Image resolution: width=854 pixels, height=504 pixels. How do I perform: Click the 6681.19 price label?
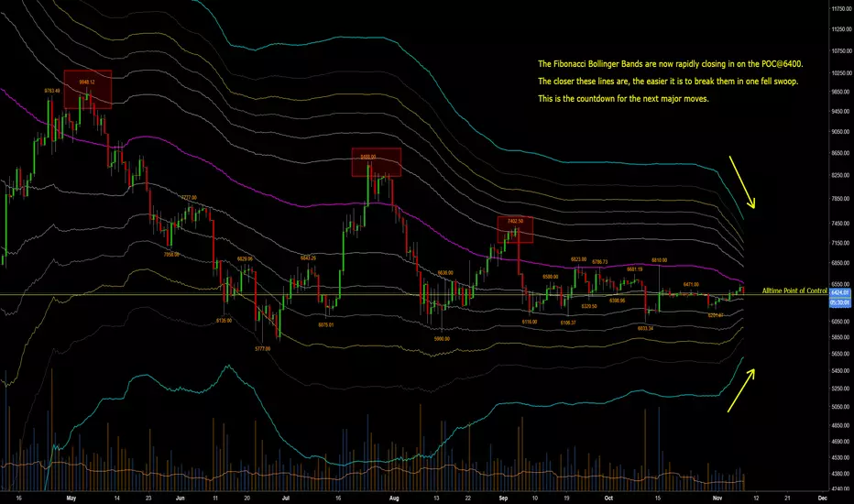[x=634, y=269]
